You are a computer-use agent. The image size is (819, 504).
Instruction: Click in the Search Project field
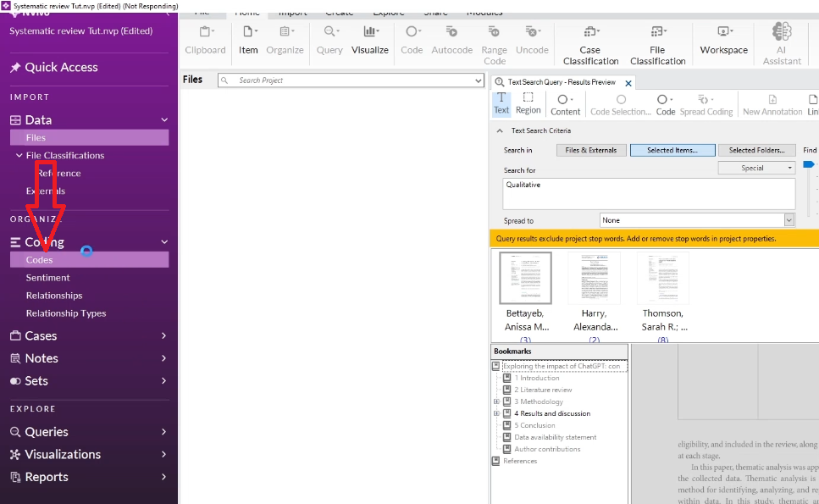(351, 80)
